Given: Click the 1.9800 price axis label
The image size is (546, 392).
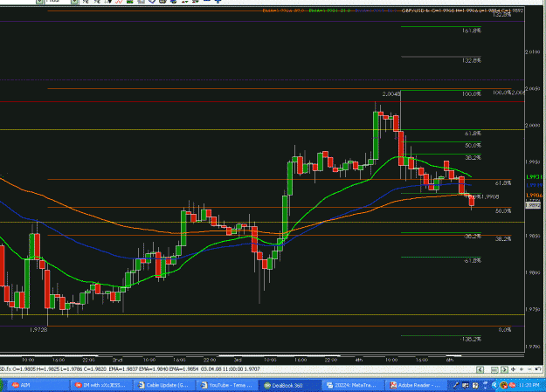Looking at the screenshot, I should pos(533,272).
